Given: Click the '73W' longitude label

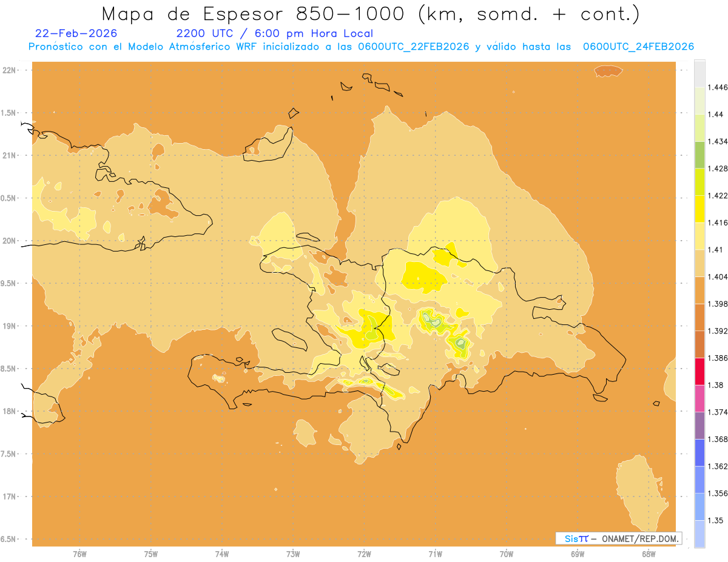Looking at the screenshot, I should [x=293, y=554].
